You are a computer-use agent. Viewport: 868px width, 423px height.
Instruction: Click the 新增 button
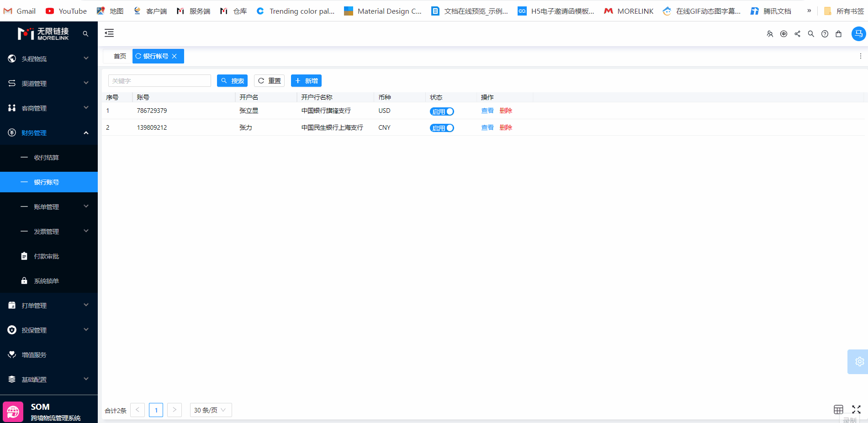coord(306,81)
